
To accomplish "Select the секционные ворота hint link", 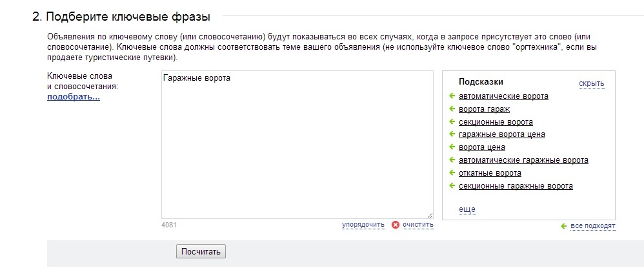I will pyautogui.click(x=496, y=122).
